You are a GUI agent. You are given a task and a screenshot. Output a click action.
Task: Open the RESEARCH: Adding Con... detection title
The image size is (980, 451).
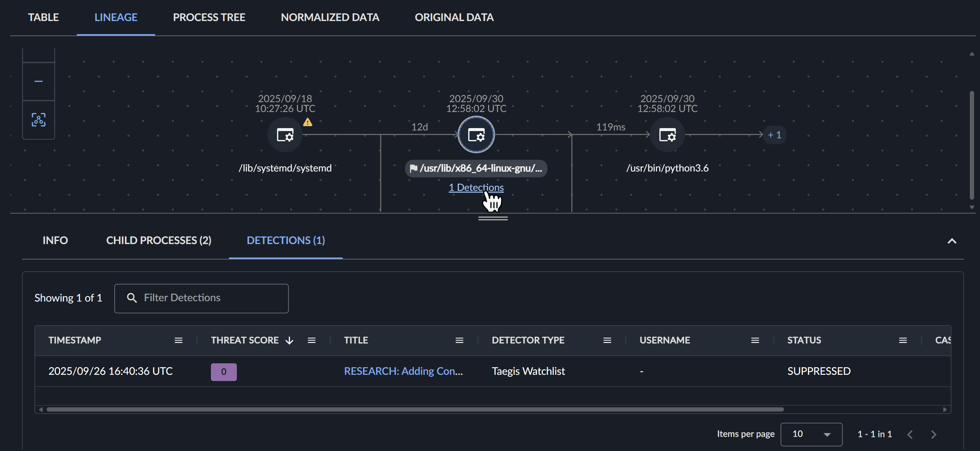pyautogui.click(x=403, y=371)
